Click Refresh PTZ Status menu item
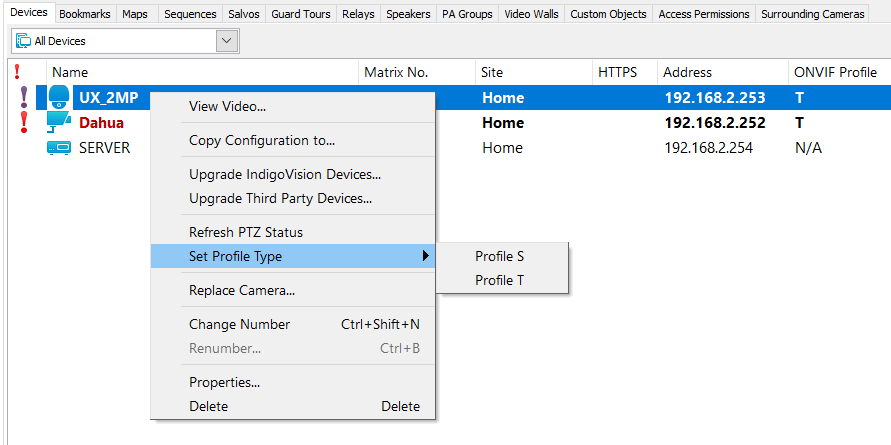The width and height of the screenshot is (891, 445). [x=246, y=233]
